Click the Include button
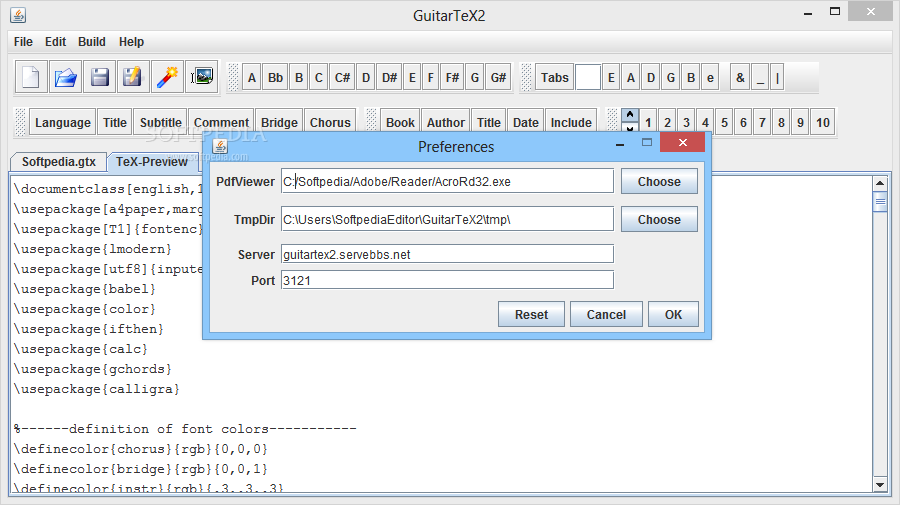900x505 pixels. click(x=571, y=122)
